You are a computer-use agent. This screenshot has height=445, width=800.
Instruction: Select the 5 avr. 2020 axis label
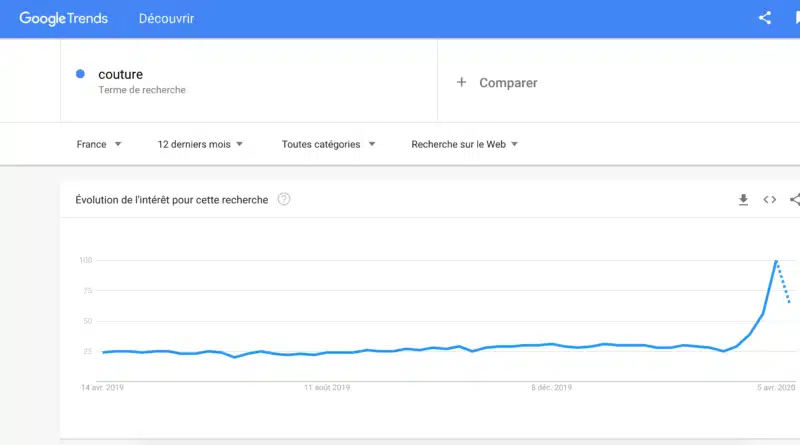(776, 387)
